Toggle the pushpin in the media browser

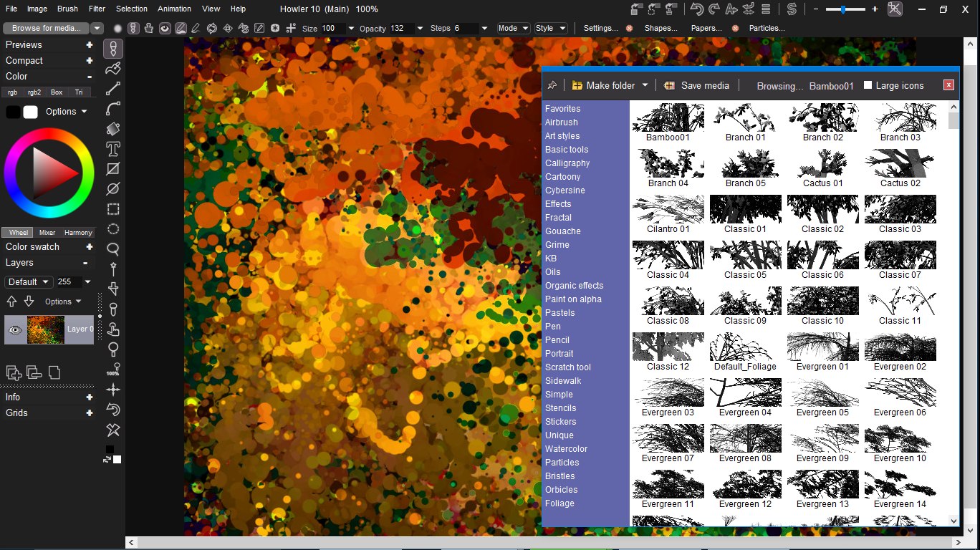(x=552, y=85)
